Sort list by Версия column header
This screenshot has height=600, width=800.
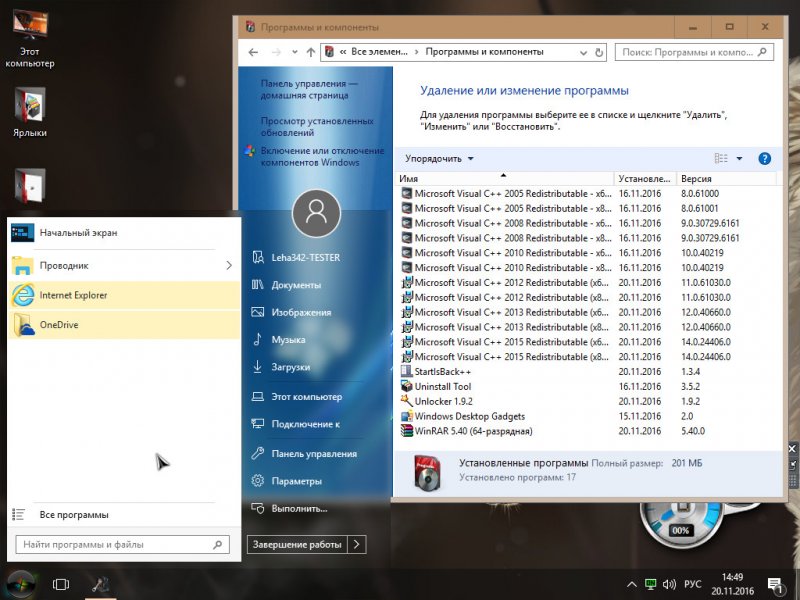726,179
